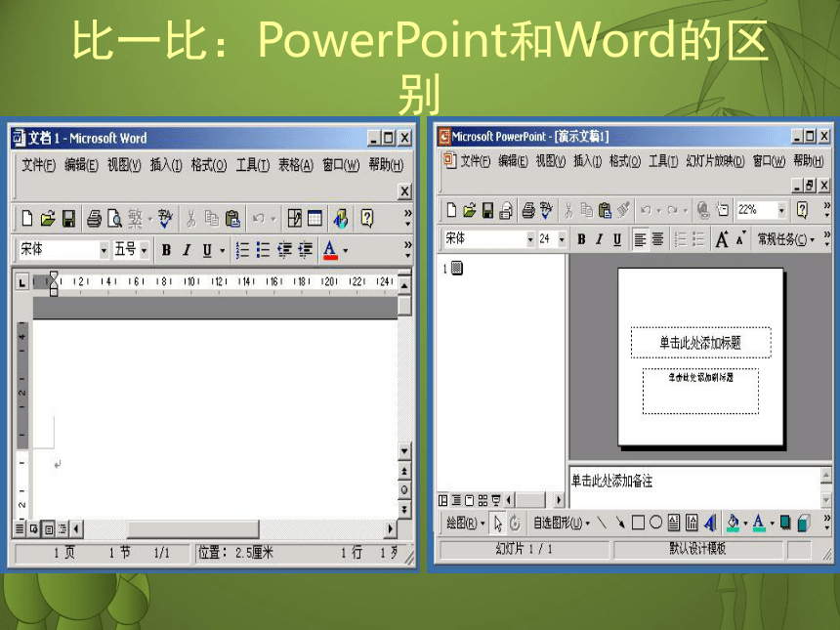Select Line tool in PowerPoint drawing bar
This screenshot has width=840, height=630.
click(602, 523)
